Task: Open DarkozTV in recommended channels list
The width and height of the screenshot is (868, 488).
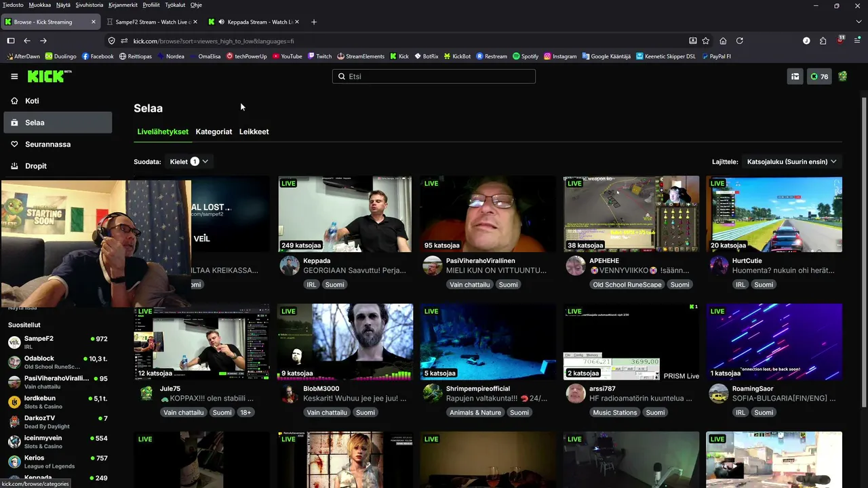Action: pyautogui.click(x=58, y=422)
